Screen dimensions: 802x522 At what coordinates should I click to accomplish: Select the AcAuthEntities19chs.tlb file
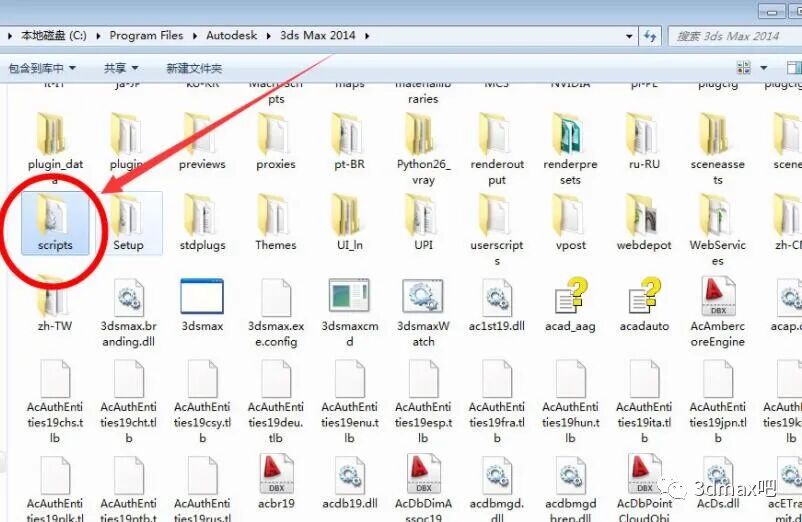click(x=55, y=401)
